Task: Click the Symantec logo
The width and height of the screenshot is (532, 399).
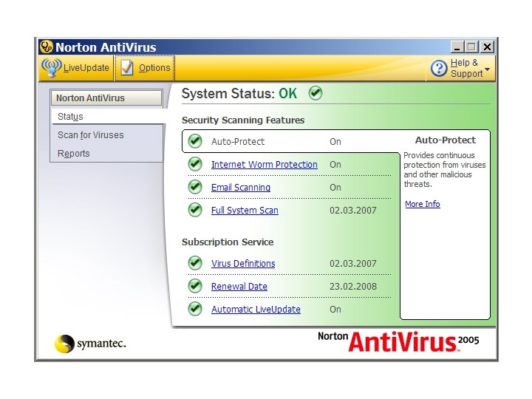Action: 90,344
